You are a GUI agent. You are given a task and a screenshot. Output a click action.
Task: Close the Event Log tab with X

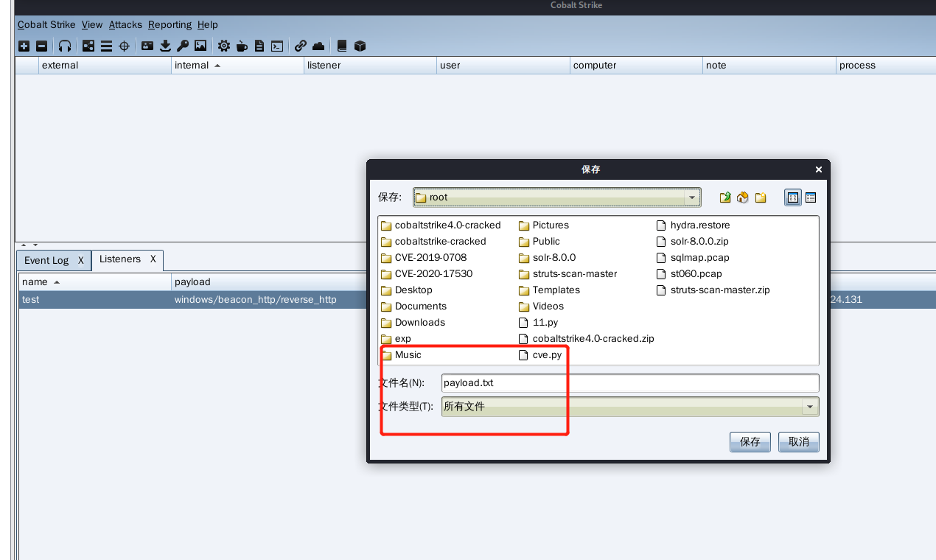coord(81,260)
